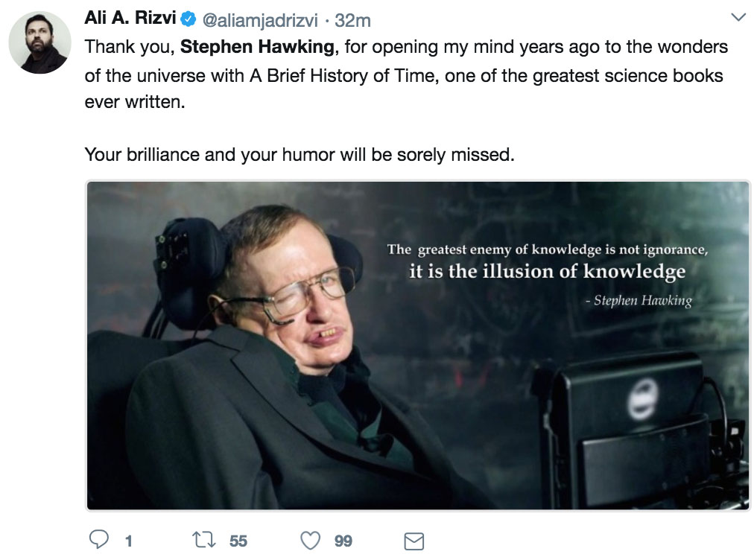Viewport: 754px width, 560px height.
Task: Click the blue verified badge
Action: click(x=190, y=19)
